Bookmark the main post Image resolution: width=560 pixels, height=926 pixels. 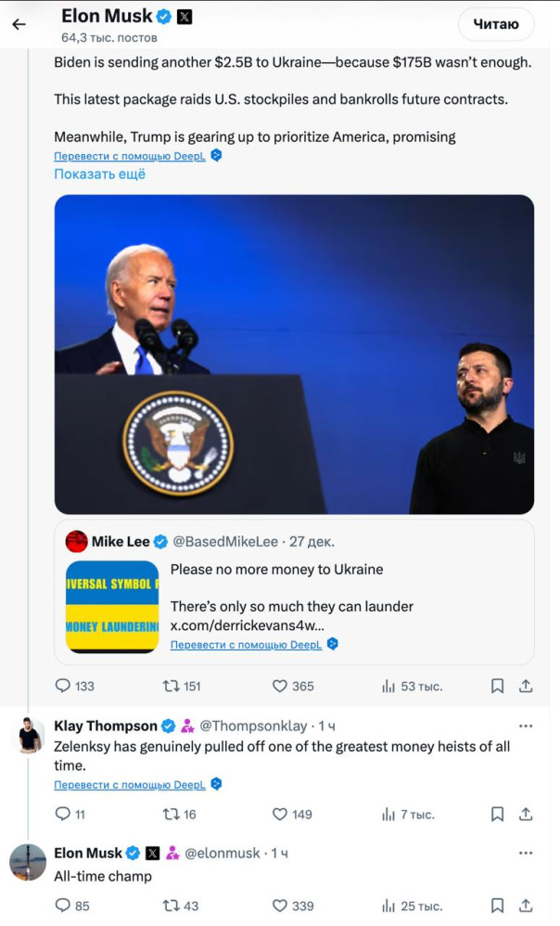coord(497,686)
